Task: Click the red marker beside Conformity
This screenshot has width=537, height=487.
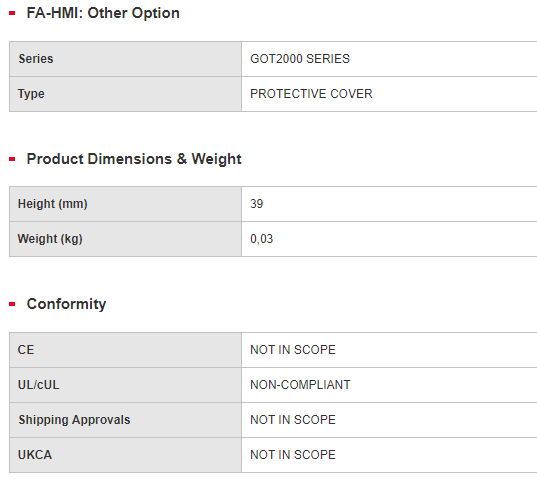Action: 12,304
